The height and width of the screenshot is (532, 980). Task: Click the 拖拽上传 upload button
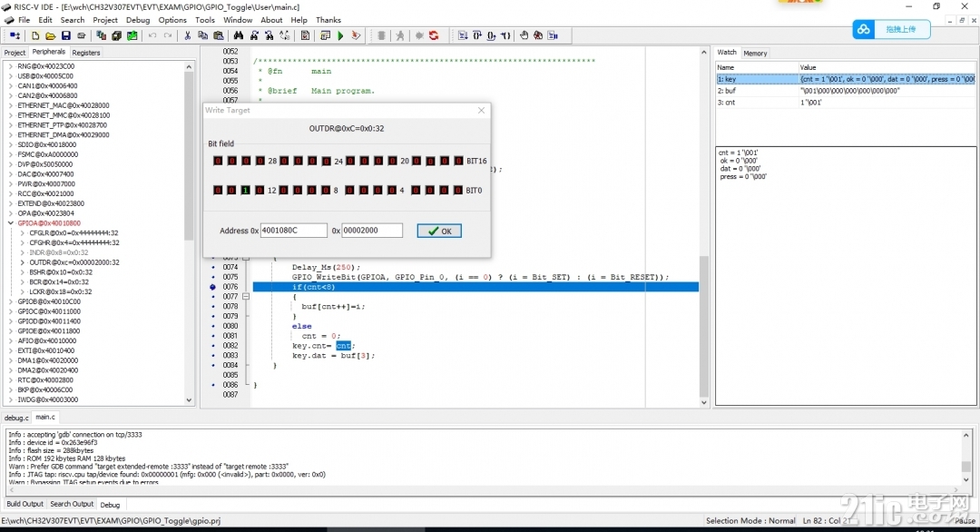point(891,29)
